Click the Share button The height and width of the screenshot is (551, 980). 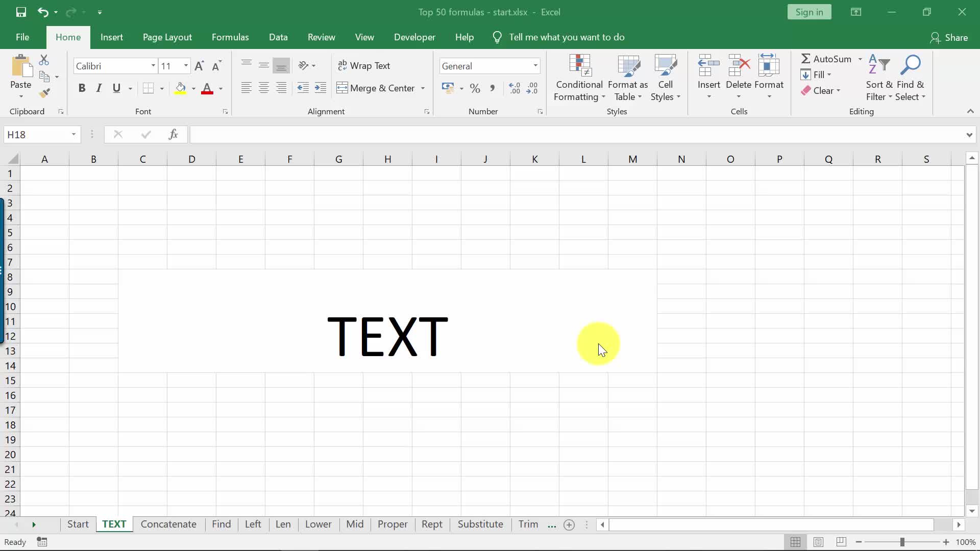949,37
